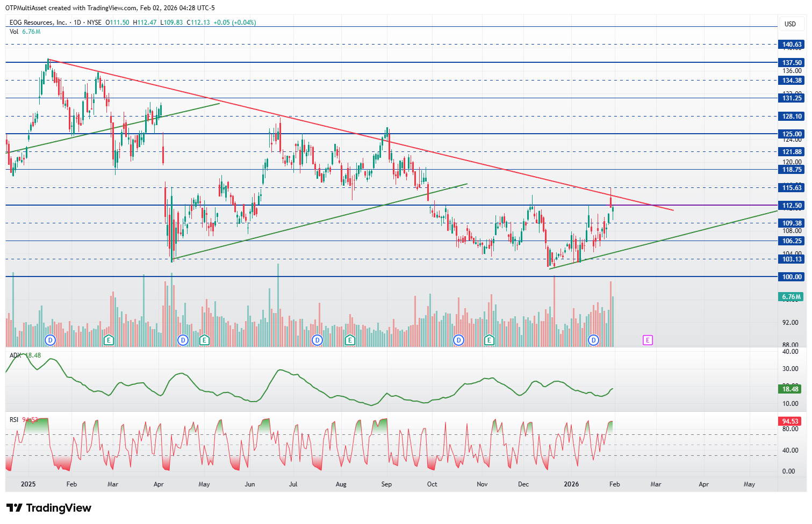
Task: Click the 134.38 price level label
Action: click(x=792, y=80)
